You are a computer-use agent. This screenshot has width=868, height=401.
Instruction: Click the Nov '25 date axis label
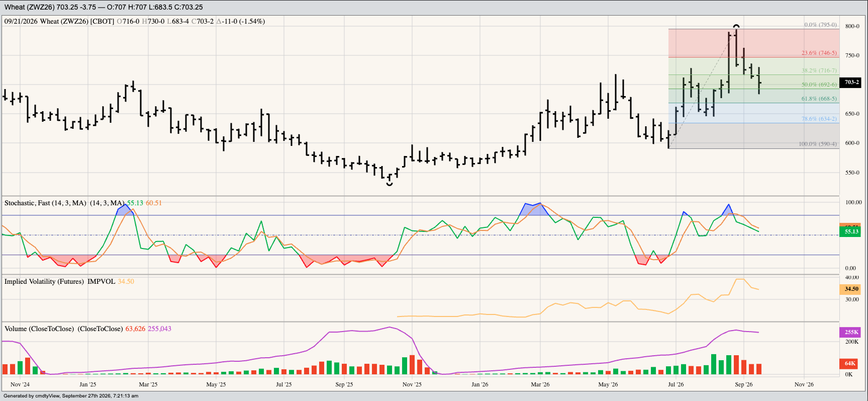click(412, 384)
